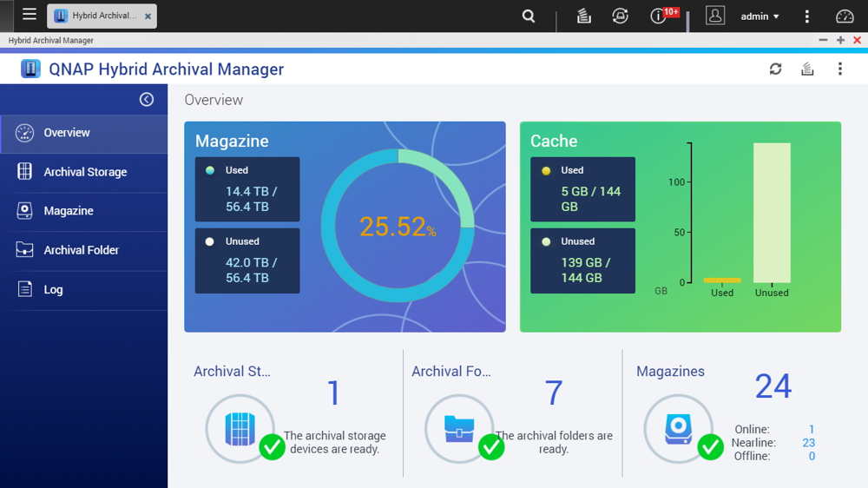Open app more options vertical dots
Viewport: 868px width, 488px height.
[839, 69]
